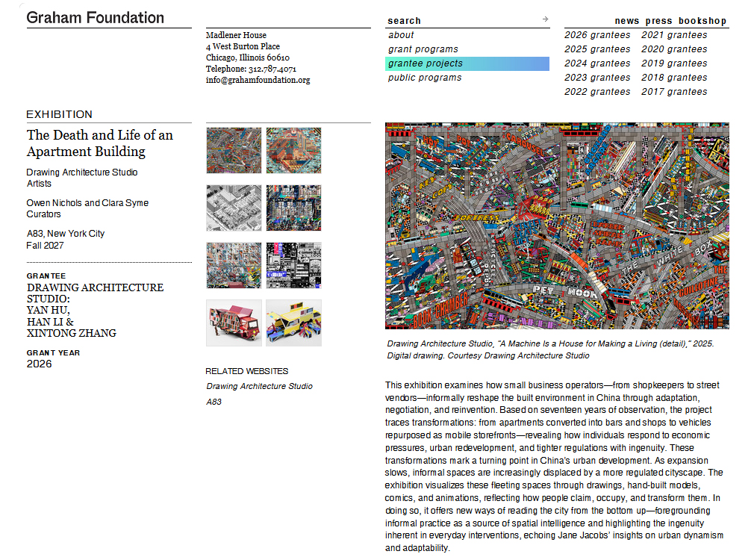Open black and white pixel drawing thumbnail
The width and height of the screenshot is (754, 560).
tap(293, 265)
